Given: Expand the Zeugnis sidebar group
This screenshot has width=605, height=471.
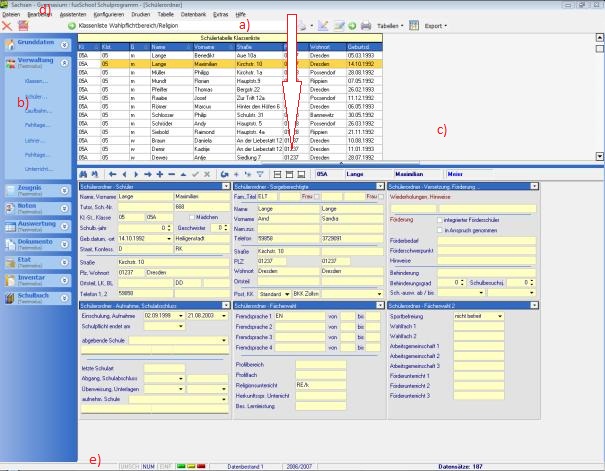Looking at the screenshot, I should click(x=64, y=190).
